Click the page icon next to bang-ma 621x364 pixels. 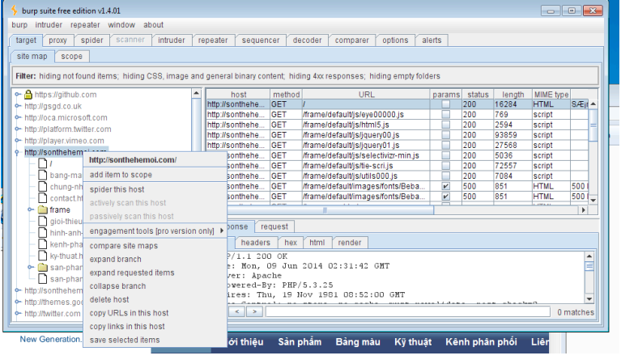pos(43,175)
